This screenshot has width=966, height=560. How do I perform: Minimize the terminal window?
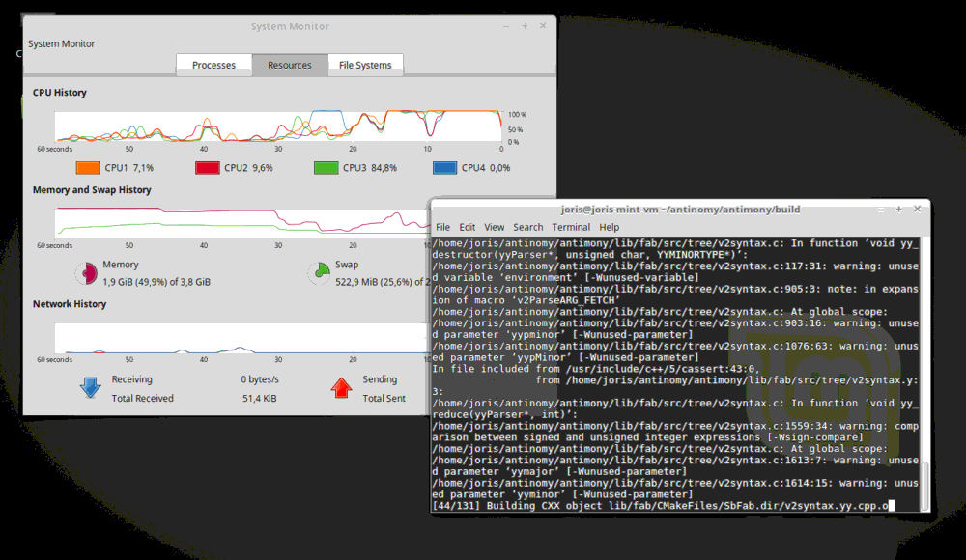881,210
